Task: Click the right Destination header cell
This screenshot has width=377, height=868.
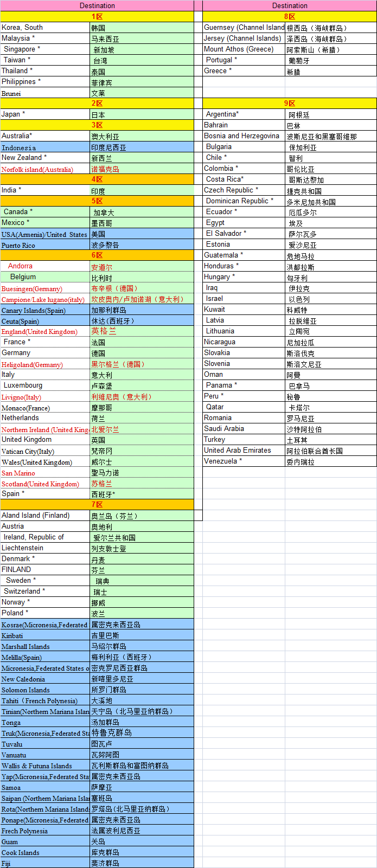Action: pos(290,5)
